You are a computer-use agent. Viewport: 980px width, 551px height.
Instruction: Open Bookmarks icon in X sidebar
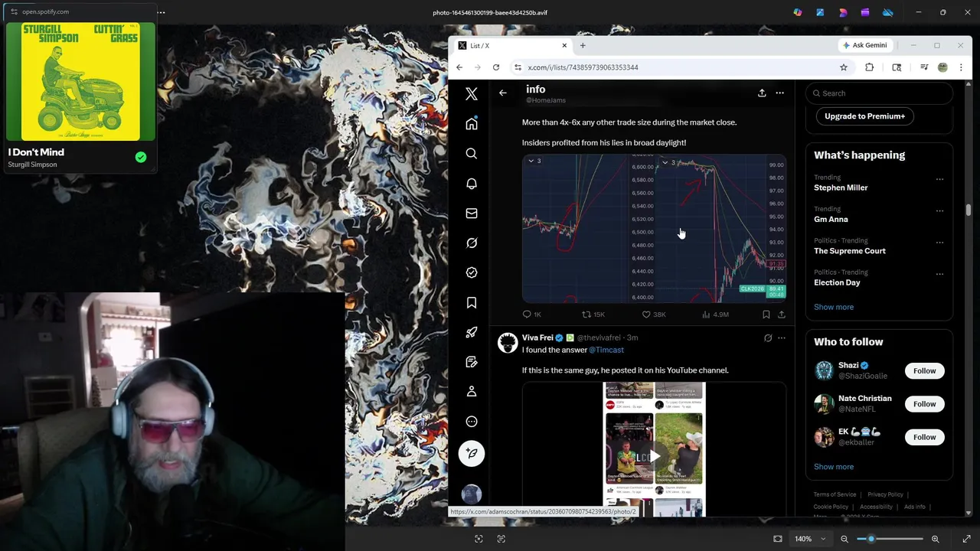(x=472, y=303)
